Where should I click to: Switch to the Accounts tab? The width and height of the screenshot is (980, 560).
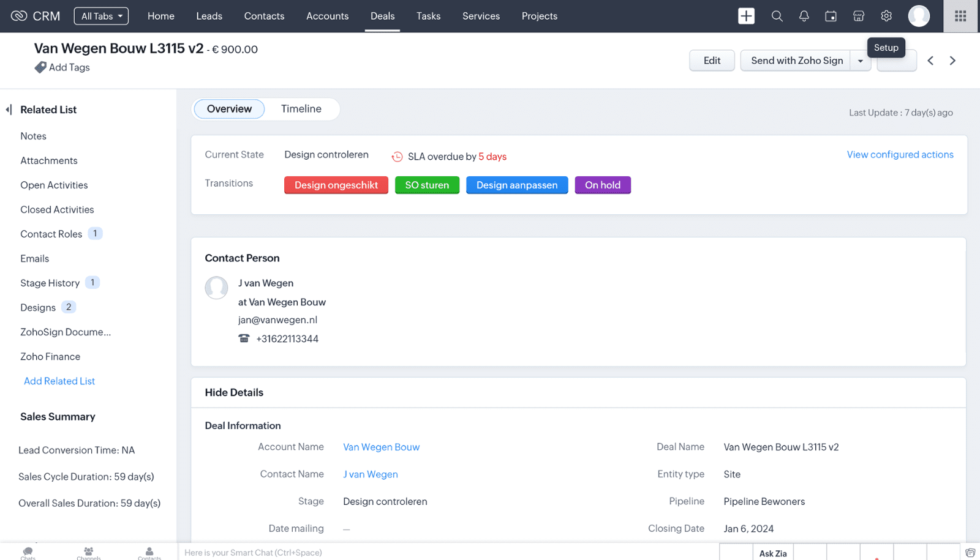327,16
